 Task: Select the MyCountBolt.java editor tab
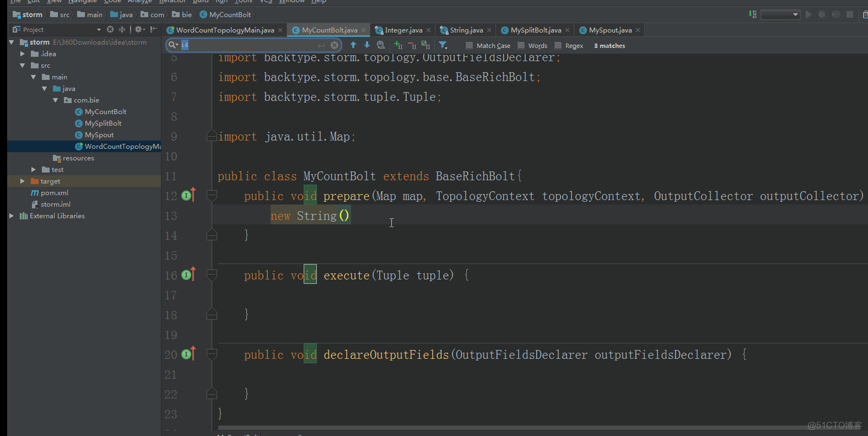330,30
